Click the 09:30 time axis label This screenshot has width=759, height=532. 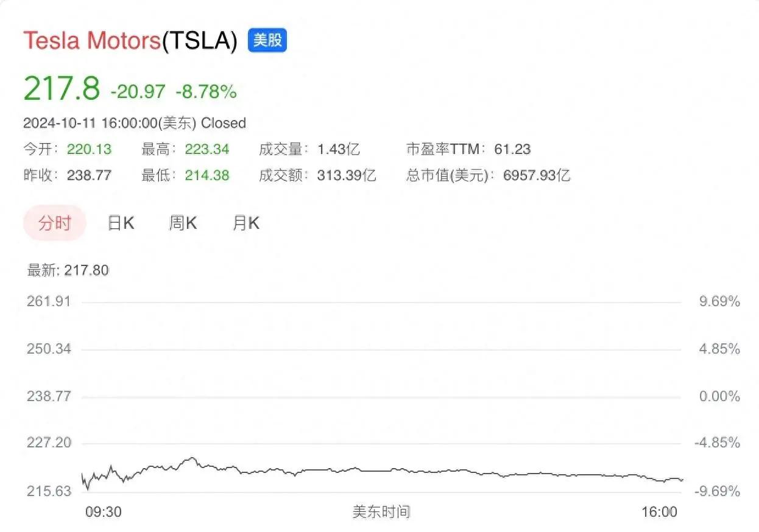103,512
